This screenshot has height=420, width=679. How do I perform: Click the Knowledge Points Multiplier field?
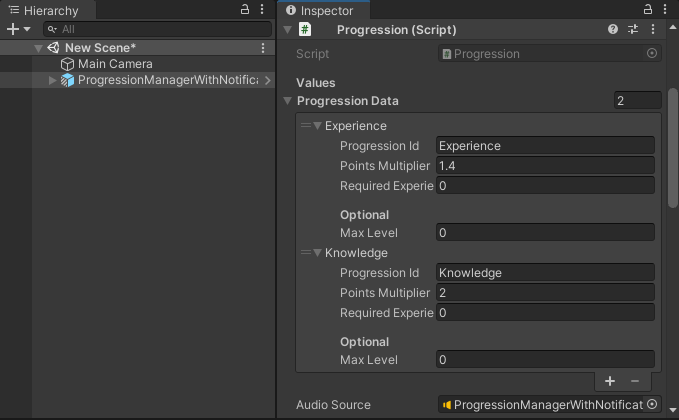[x=545, y=293]
